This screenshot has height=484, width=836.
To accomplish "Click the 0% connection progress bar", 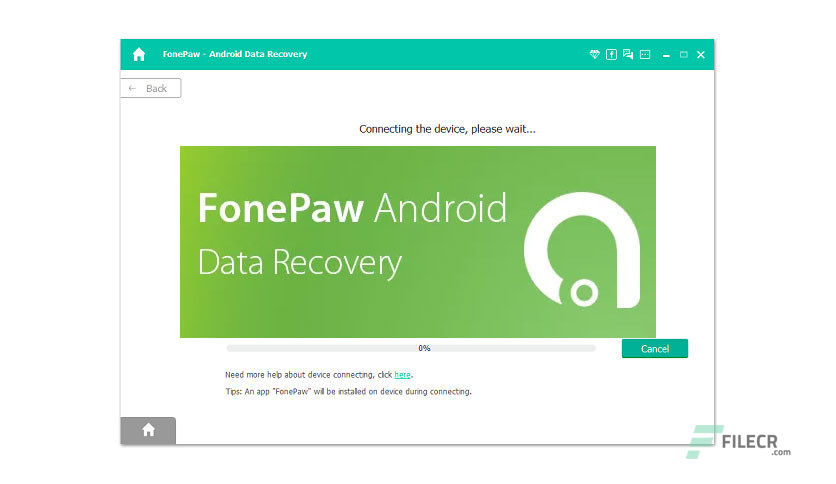I will coord(411,348).
